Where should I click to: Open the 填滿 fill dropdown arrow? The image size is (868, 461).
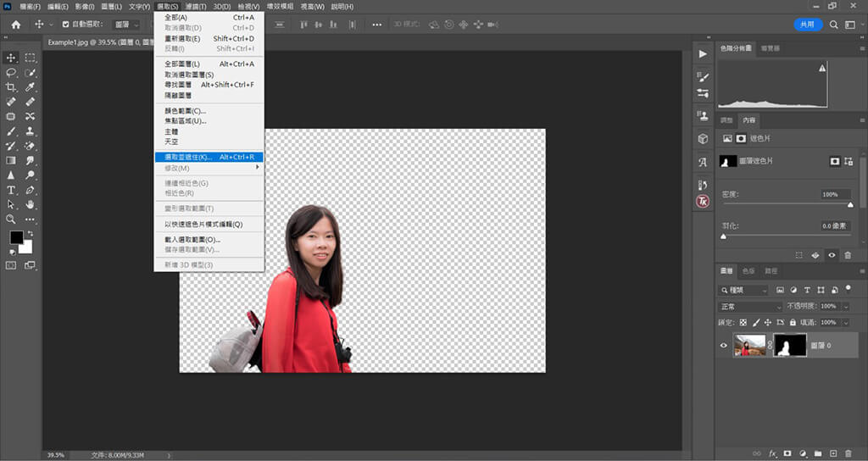[846, 322]
